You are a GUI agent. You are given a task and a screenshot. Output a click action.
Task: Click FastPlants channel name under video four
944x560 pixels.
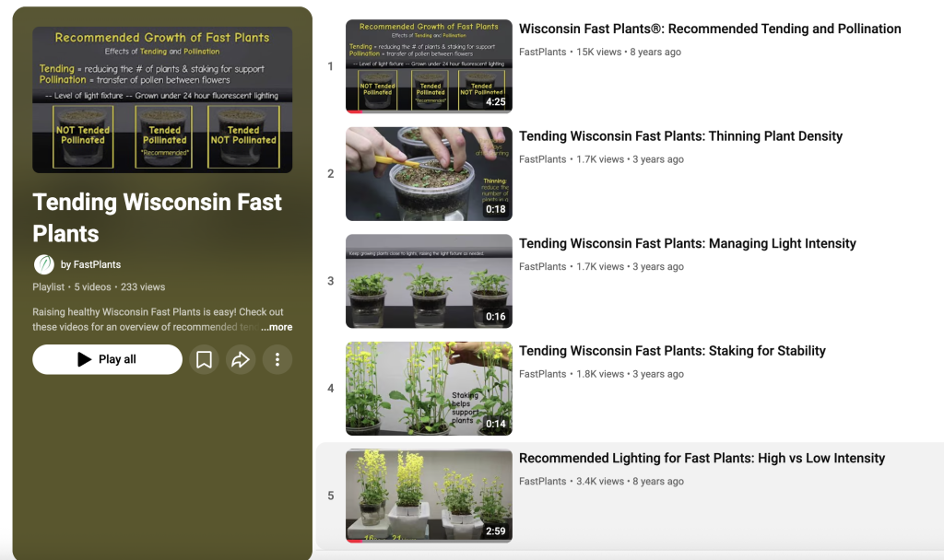pyautogui.click(x=542, y=374)
